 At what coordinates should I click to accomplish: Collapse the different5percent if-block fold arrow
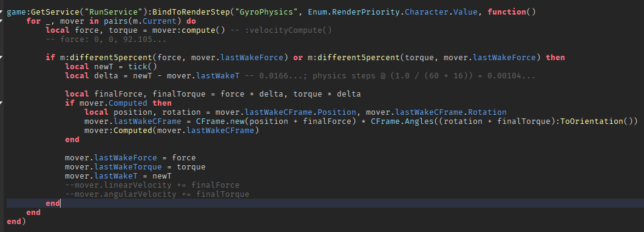pos(2,58)
